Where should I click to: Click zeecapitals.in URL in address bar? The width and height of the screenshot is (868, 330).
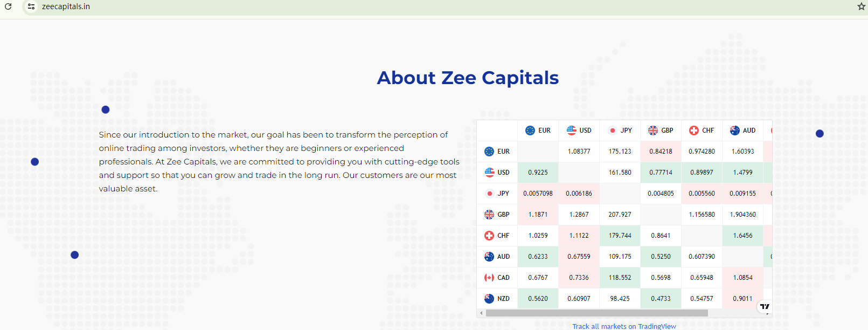66,6
